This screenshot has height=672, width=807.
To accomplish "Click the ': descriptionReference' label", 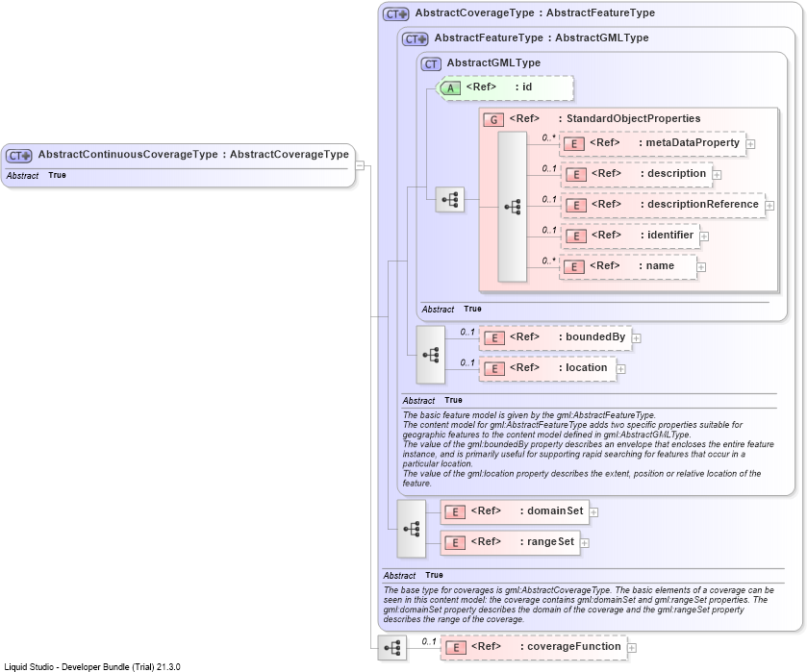I will [699, 204].
